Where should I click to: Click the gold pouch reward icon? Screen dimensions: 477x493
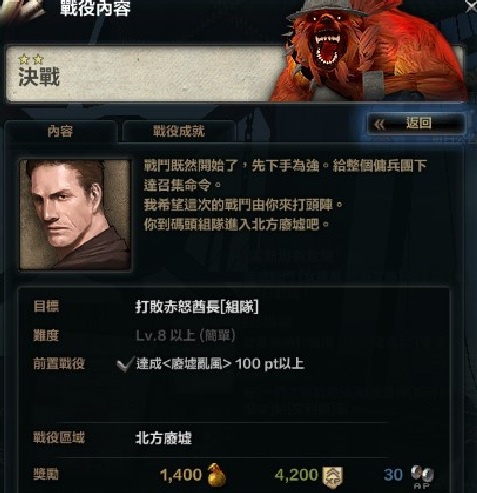coord(217,474)
